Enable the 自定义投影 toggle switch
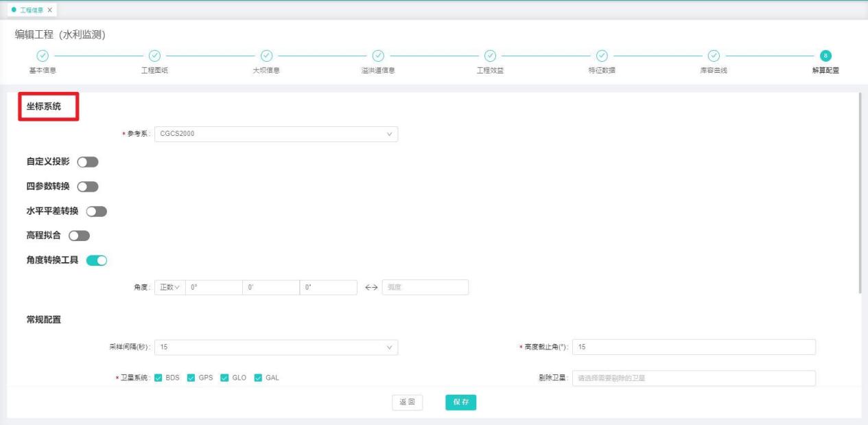The image size is (868, 425). (88, 162)
